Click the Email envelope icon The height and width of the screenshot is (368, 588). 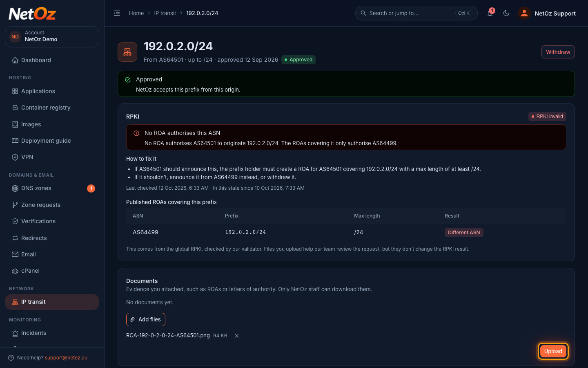pyautogui.click(x=15, y=254)
